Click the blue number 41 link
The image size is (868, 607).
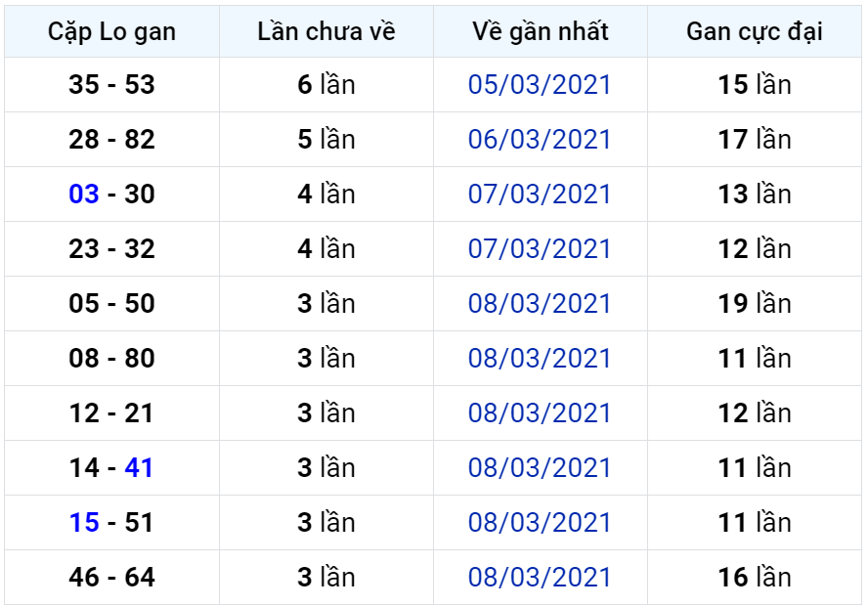coord(139,468)
